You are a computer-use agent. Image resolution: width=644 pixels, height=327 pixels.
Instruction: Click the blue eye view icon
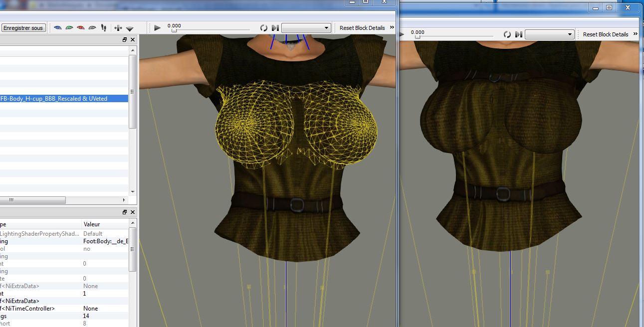(x=58, y=28)
